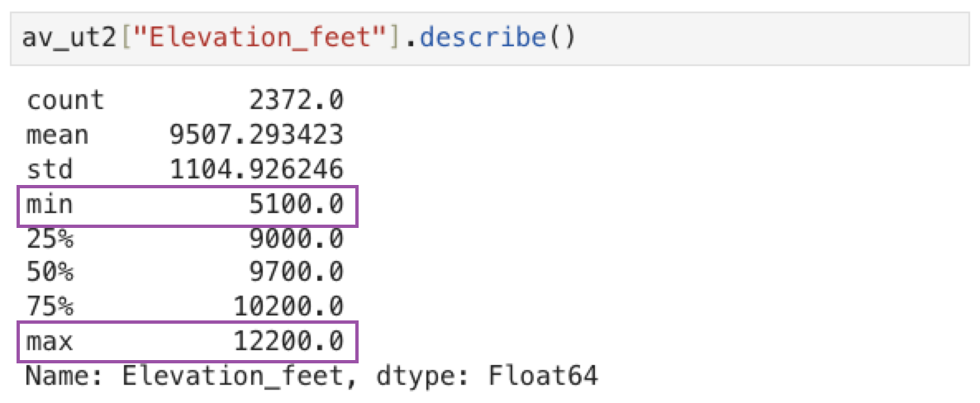Click the mean value 9507.293423

click(x=256, y=135)
